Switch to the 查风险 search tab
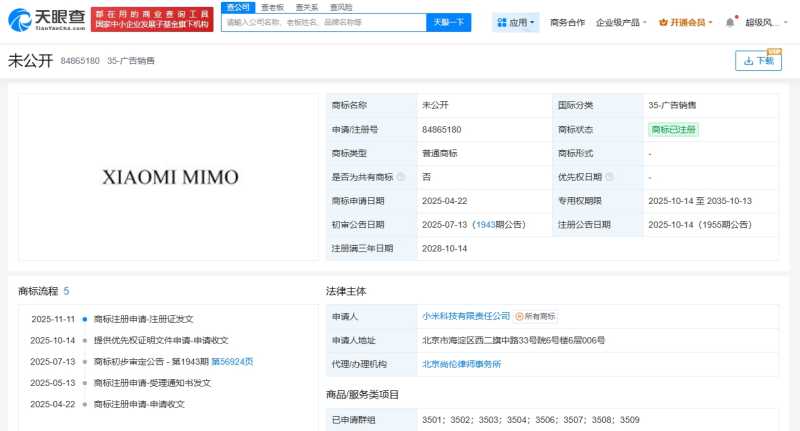The image size is (800, 431). pyautogui.click(x=340, y=7)
